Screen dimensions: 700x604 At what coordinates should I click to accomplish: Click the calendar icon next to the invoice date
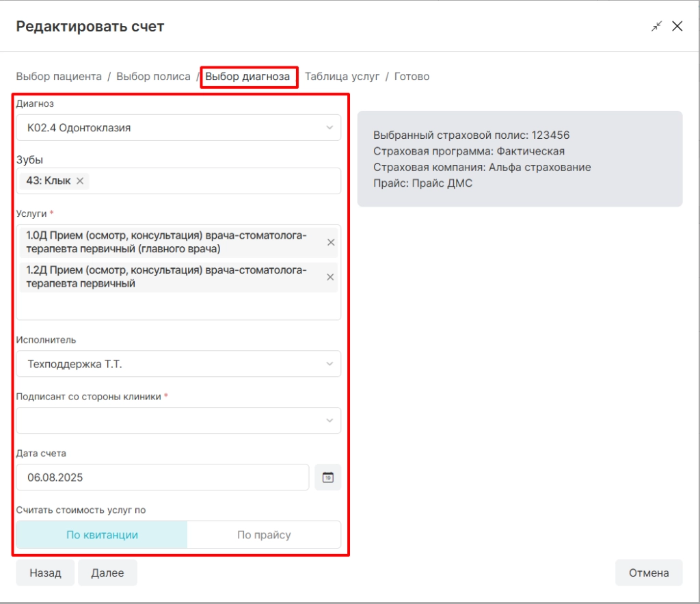(x=327, y=477)
